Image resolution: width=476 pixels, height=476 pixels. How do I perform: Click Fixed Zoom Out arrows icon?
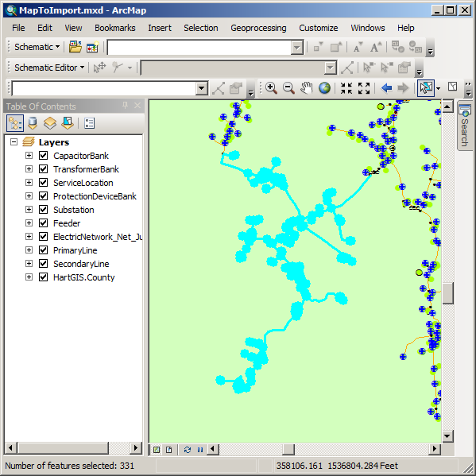pos(364,88)
